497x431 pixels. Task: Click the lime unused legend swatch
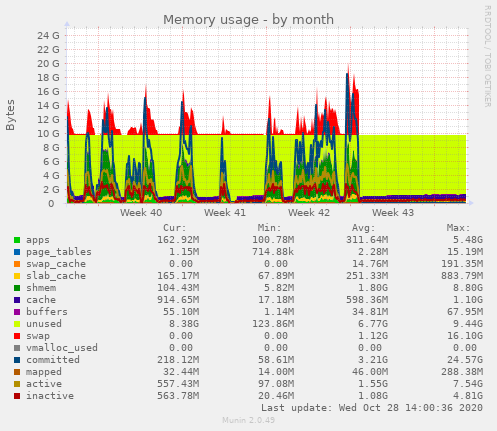point(17,324)
